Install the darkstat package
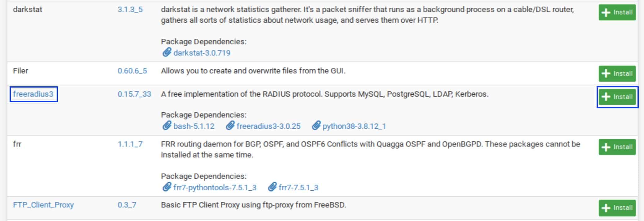The height and width of the screenshot is (221, 644). pyautogui.click(x=617, y=12)
